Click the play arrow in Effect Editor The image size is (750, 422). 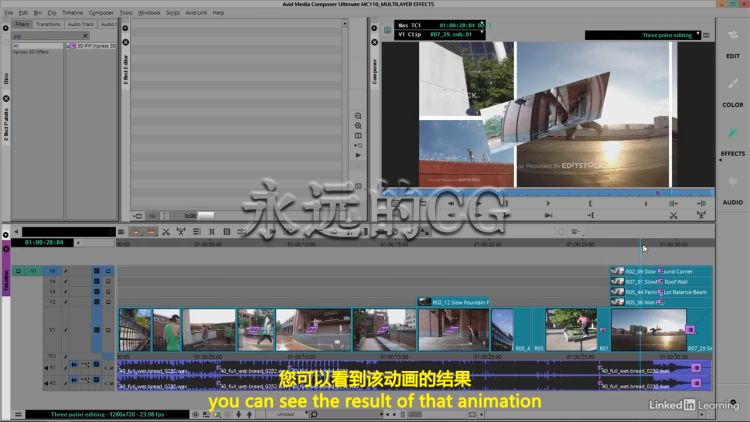[x=358, y=155]
